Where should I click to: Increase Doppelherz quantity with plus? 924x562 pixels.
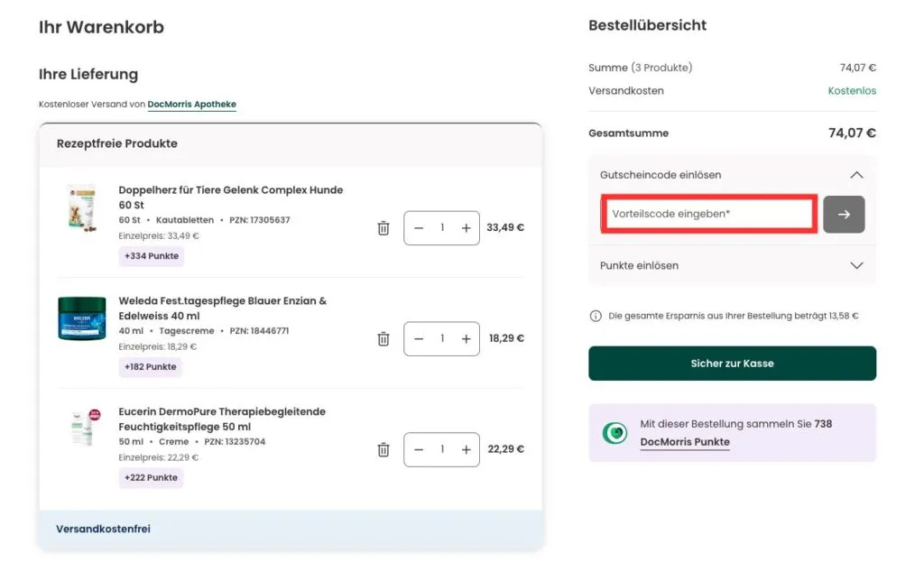(466, 227)
